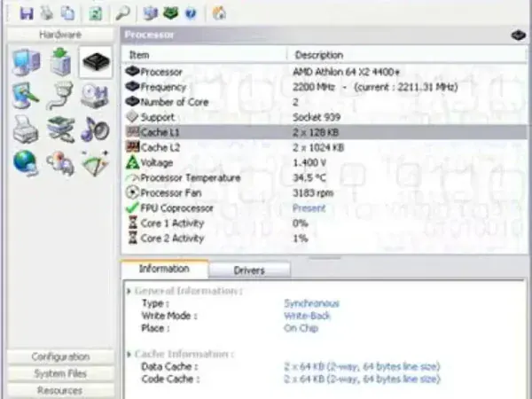532x399 pixels.
Task: Click the Print toolbar icon
Action: point(47,13)
